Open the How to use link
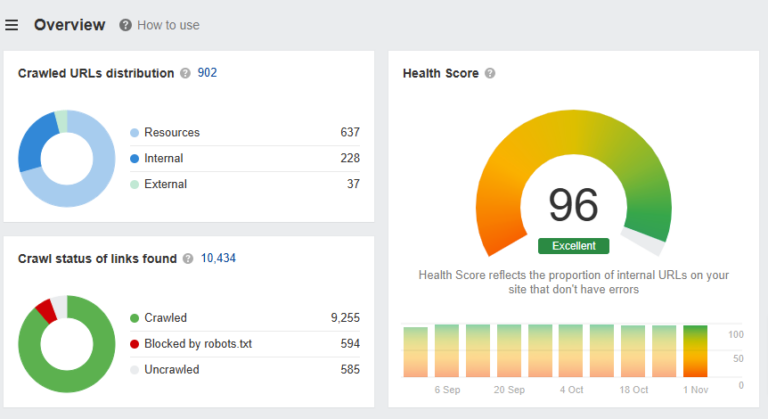The height and width of the screenshot is (419, 768). pos(168,25)
